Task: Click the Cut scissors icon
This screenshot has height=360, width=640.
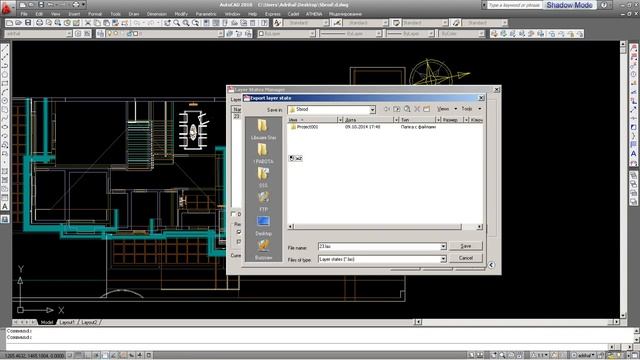Action: (x=88, y=23)
